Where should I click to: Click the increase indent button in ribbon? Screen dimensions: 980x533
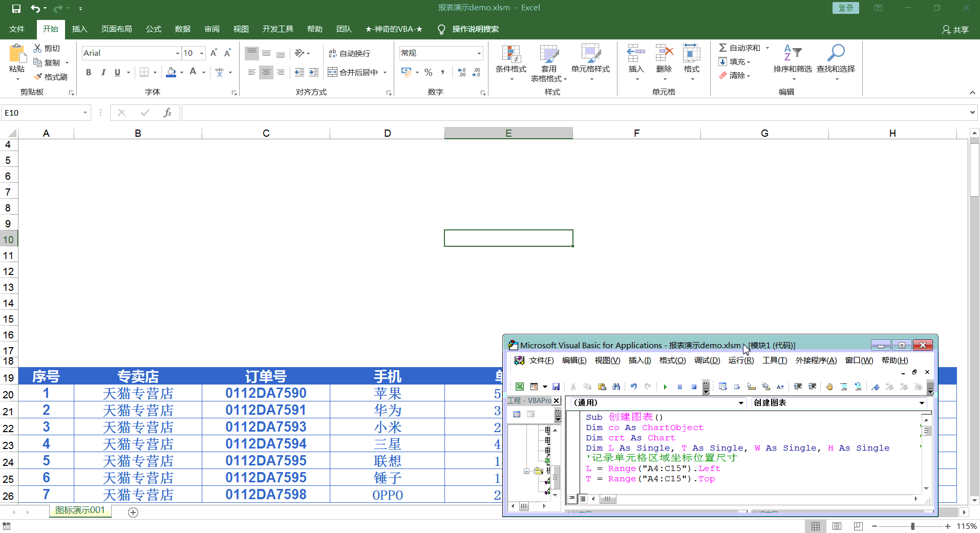click(x=314, y=72)
